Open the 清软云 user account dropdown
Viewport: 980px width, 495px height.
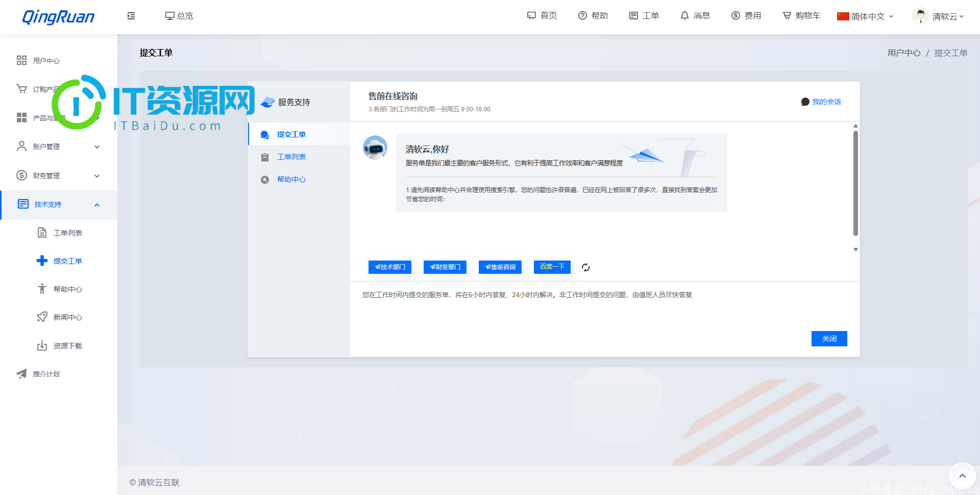coord(948,16)
